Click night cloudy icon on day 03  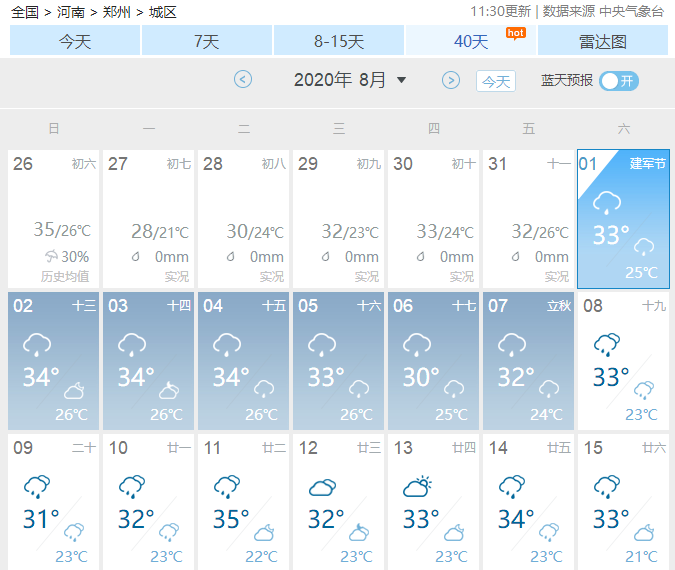(169, 390)
